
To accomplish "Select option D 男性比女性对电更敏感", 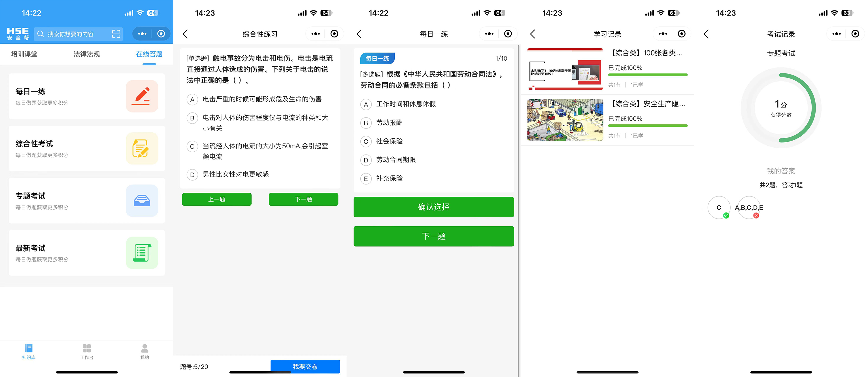I will click(x=192, y=175).
